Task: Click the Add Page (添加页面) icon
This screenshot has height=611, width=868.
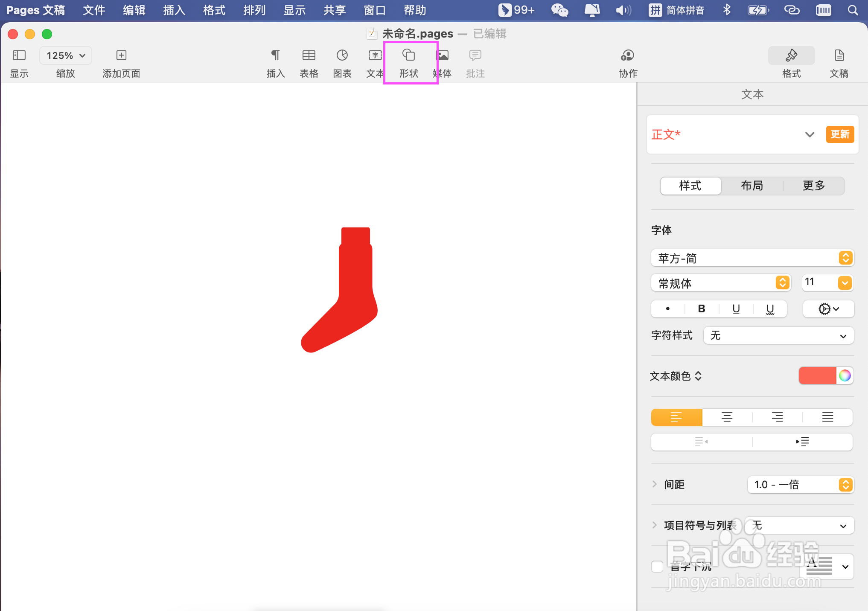Action: [121, 55]
